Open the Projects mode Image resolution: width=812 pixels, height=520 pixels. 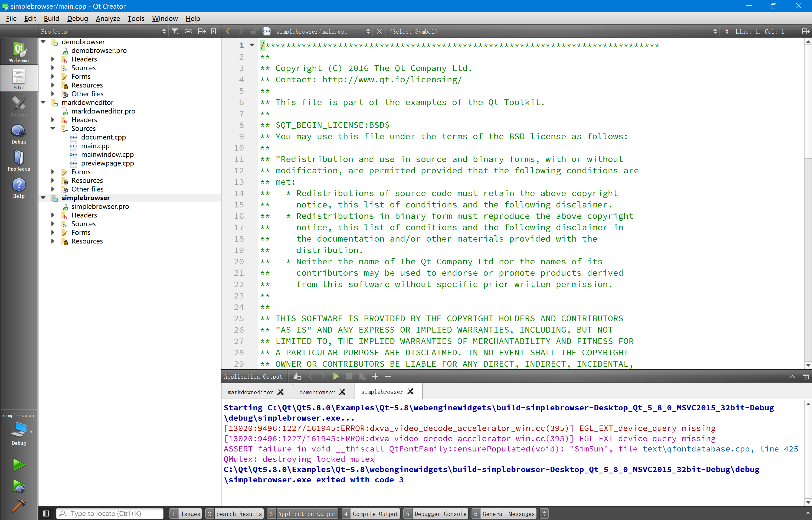click(19, 160)
